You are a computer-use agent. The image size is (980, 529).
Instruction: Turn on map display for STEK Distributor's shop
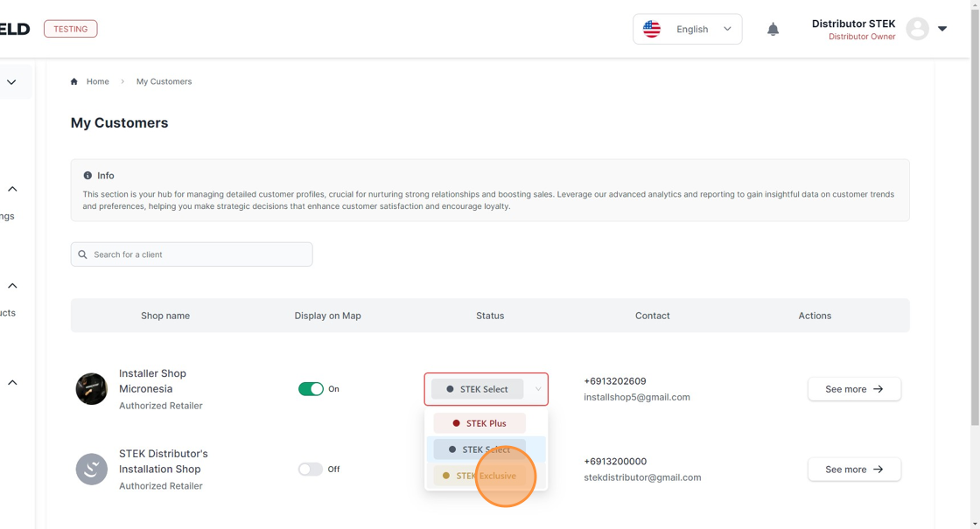[x=311, y=469]
